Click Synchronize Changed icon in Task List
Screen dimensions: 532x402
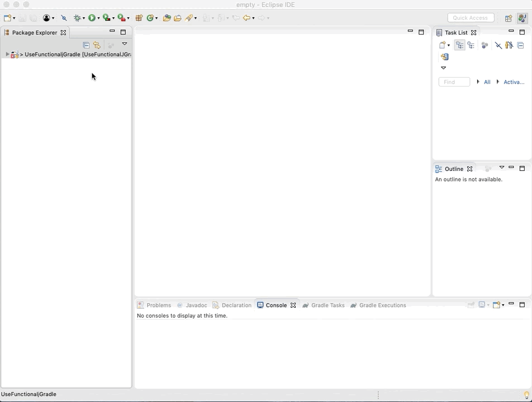[445, 56]
